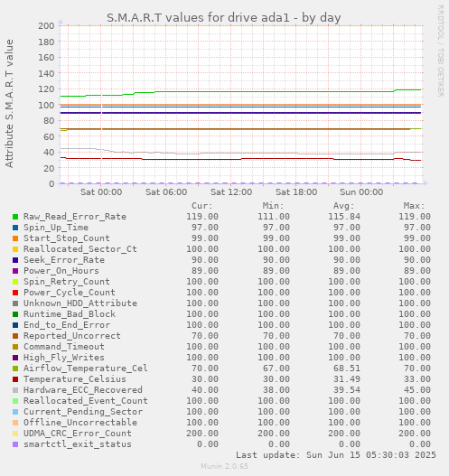
Task: Click the Last update timestamp text
Action: click(x=336, y=455)
